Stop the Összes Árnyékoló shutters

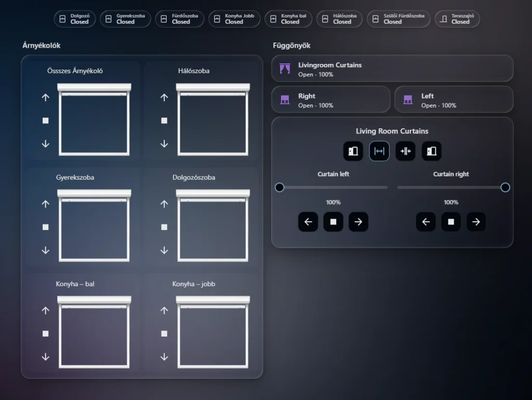point(46,121)
